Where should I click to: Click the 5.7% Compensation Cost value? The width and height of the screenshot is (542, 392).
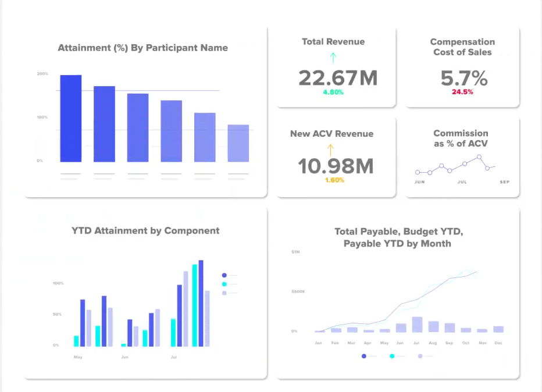464,78
